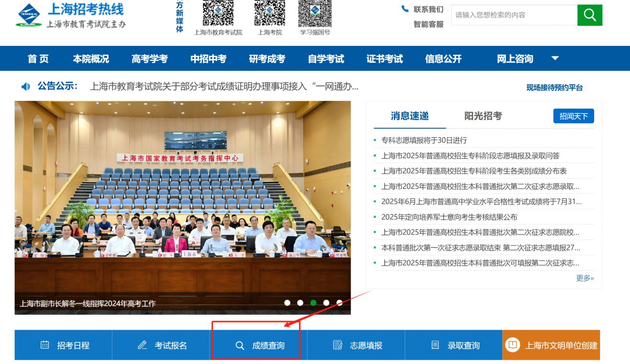Screen dimensions: 630x364
Task: Click the green search magnifier button
Action: point(589,15)
